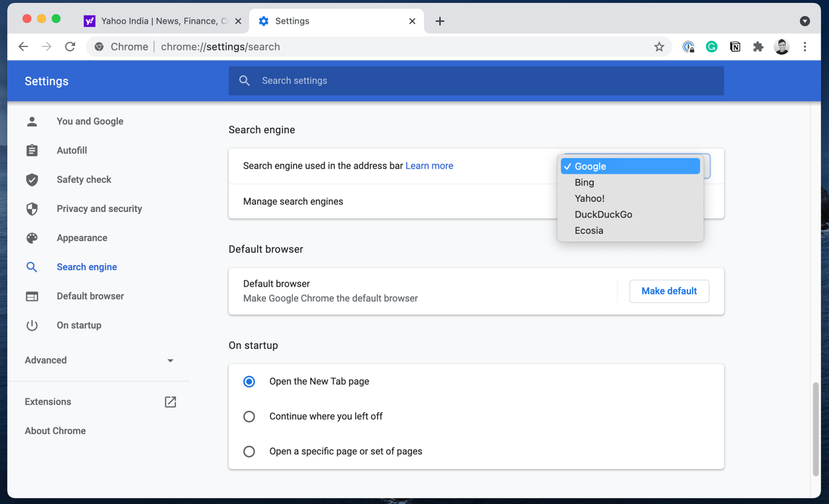The width and height of the screenshot is (829, 504).
Task: Choose Ecosia from the search engine list
Action: [630, 230]
